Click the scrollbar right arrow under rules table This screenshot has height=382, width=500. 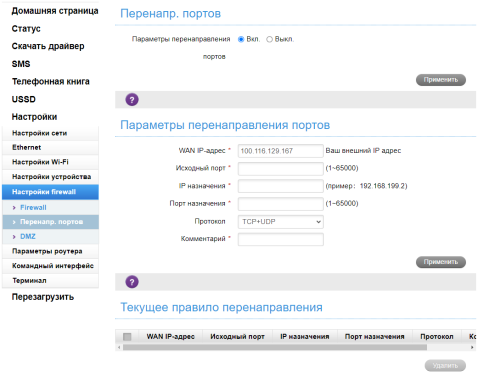[x=472, y=347]
